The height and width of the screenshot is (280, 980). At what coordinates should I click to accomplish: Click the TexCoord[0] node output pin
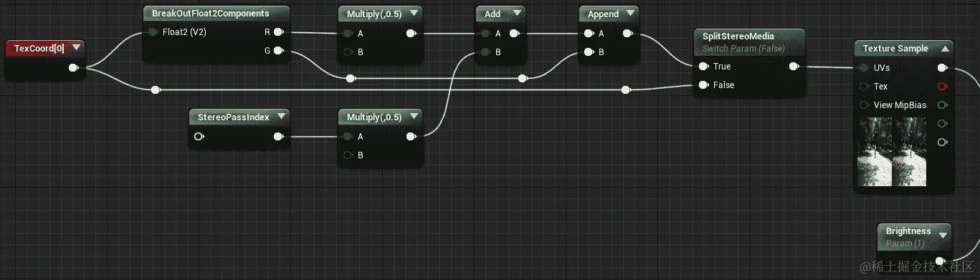tap(73, 68)
